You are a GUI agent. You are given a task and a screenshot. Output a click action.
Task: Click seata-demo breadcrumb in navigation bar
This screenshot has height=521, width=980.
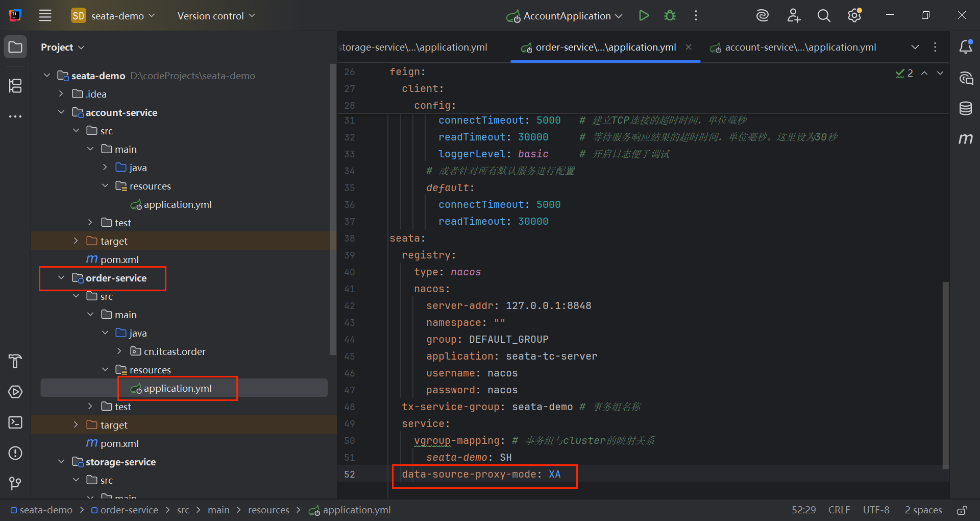click(x=41, y=510)
